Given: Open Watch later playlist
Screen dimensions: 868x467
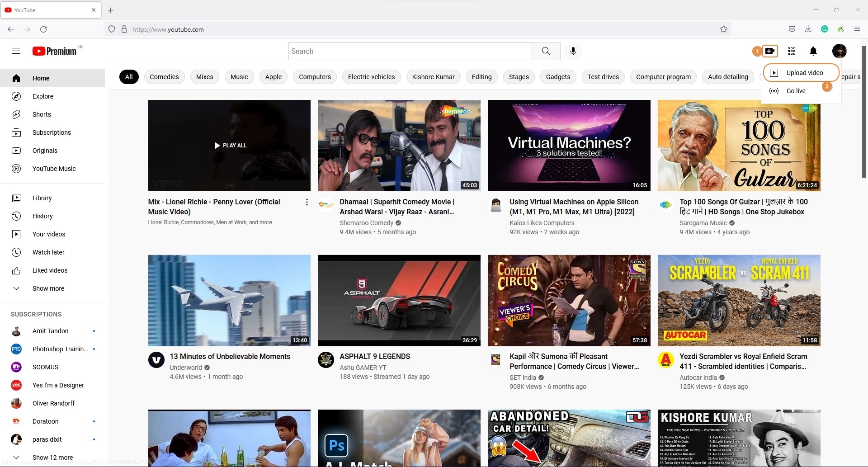Looking at the screenshot, I should tap(52, 252).
